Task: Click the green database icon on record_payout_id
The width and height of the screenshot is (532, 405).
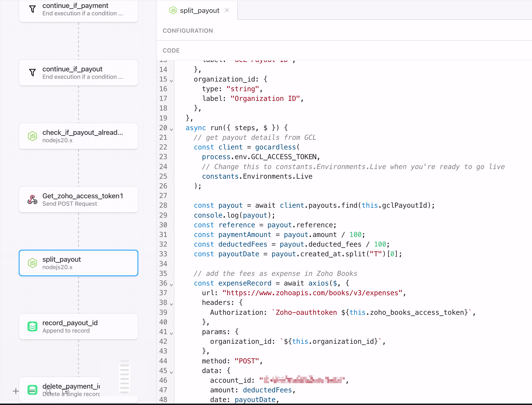Action: [32, 326]
